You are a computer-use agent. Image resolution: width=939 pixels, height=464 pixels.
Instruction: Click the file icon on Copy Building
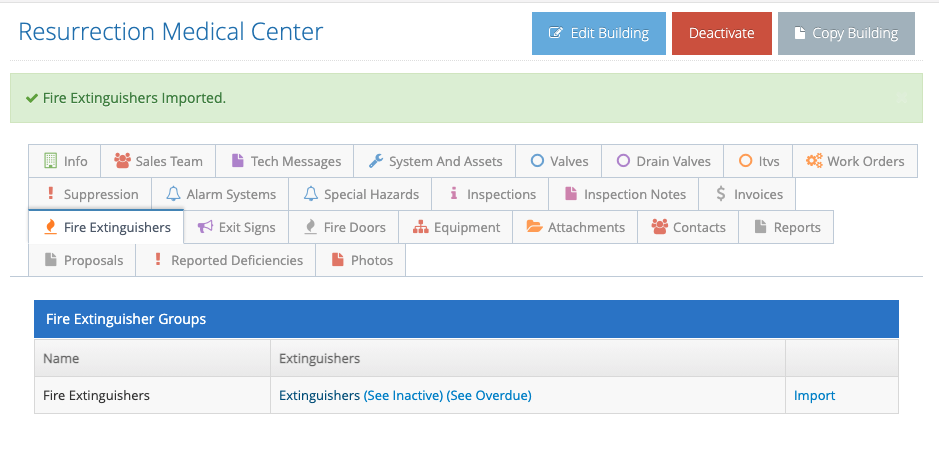point(799,33)
